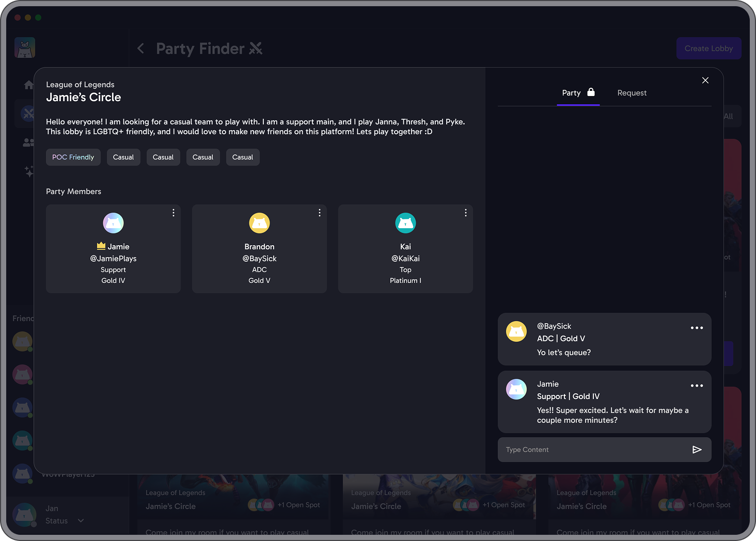Open the friends group sidebar icon
This screenshot has height=541, width=756.
[x=28, y=142]
